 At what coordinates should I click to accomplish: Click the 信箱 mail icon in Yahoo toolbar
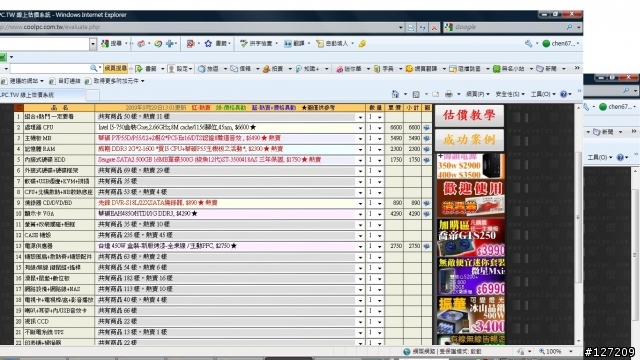234,69
